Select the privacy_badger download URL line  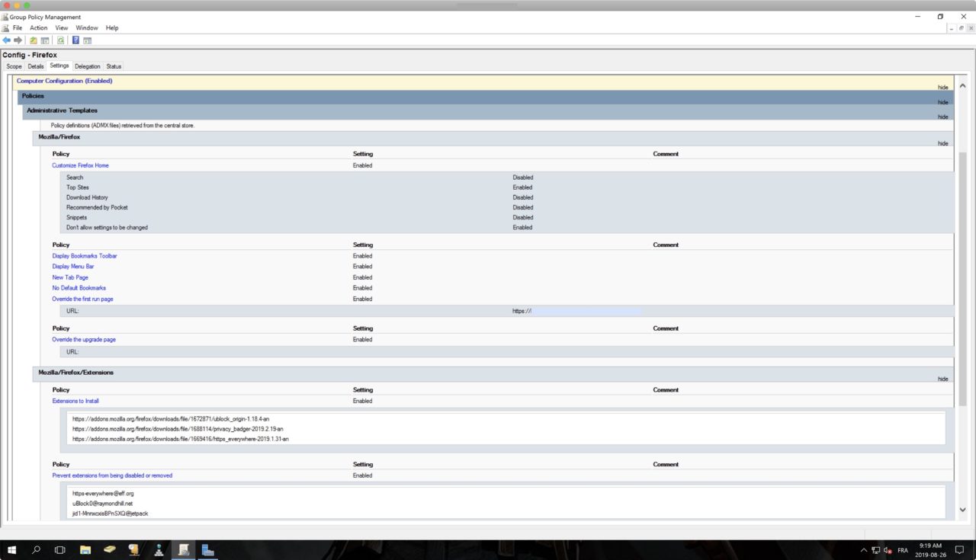pos(178,429)
